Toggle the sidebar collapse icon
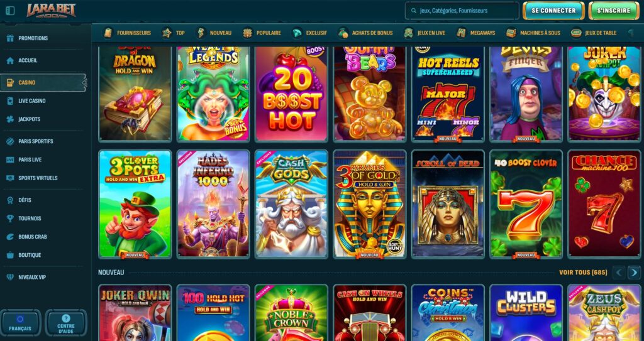The image size is (644, 341). click(x=10, y=11)
